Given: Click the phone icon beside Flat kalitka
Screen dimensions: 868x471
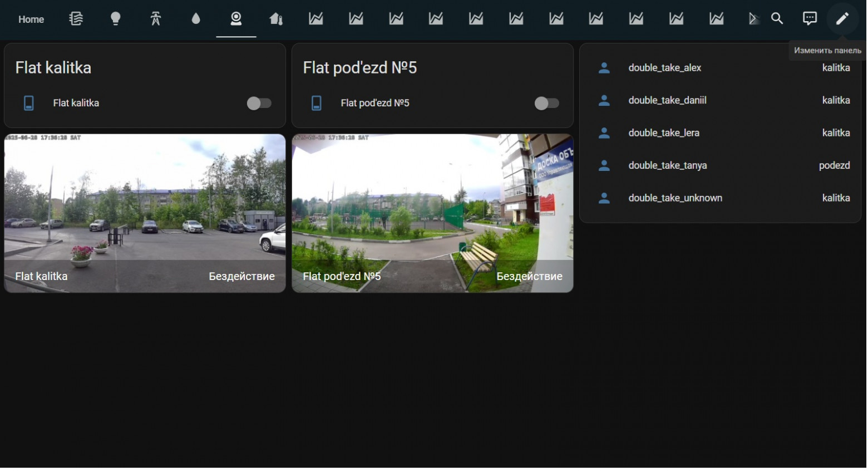Looking at the screenshot, I should [x=28, y=103].
